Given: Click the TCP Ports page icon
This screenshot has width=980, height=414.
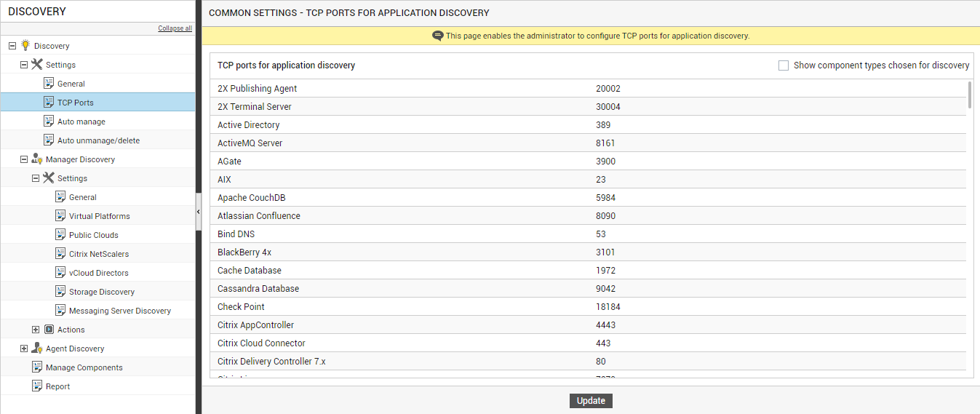Looking at the screenshot, I should coord(49,102).
